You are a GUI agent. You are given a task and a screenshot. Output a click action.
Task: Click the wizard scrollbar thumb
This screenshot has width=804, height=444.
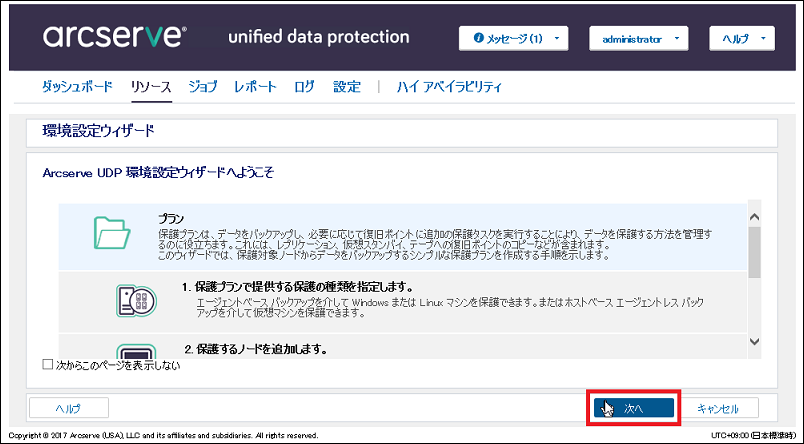point(754,252)
